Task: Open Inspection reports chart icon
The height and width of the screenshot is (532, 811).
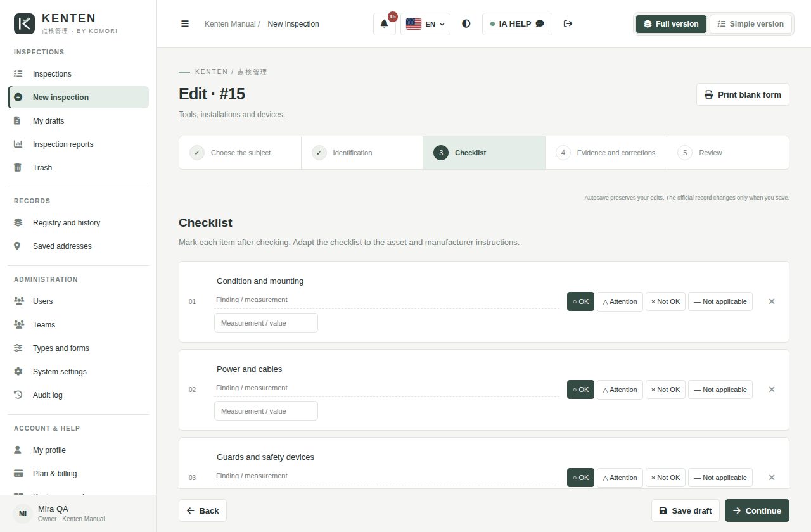Action: tap(18, 144)
